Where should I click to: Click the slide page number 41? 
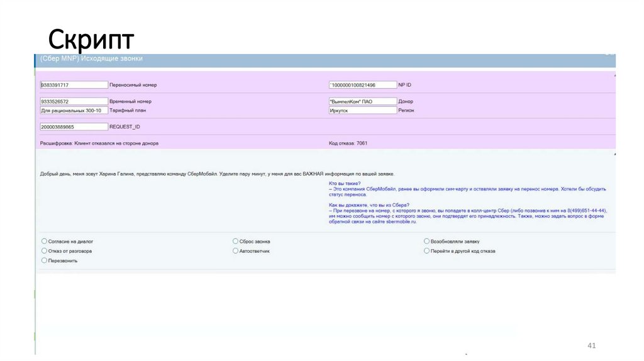(x=591, y=345)
